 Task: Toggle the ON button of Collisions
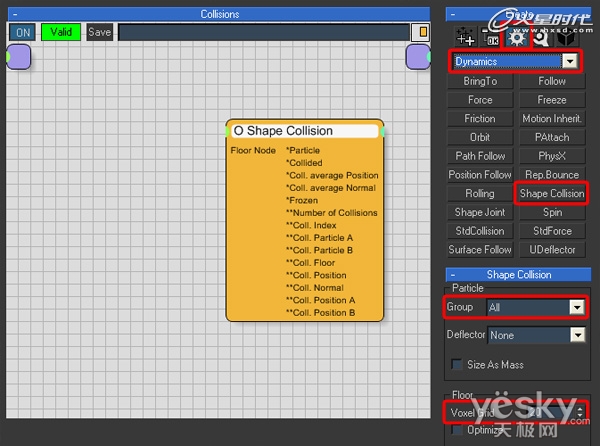[x=23, y=32]
